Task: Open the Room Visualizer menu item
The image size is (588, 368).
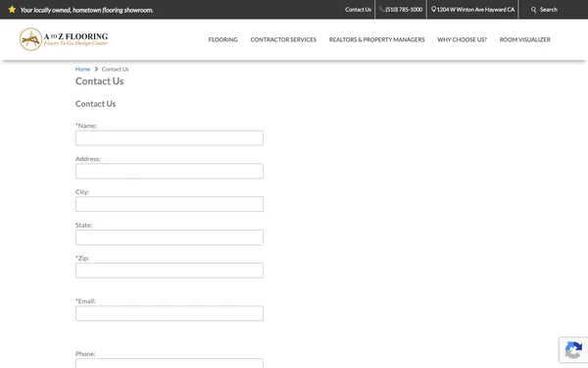Action: point(525,39)
